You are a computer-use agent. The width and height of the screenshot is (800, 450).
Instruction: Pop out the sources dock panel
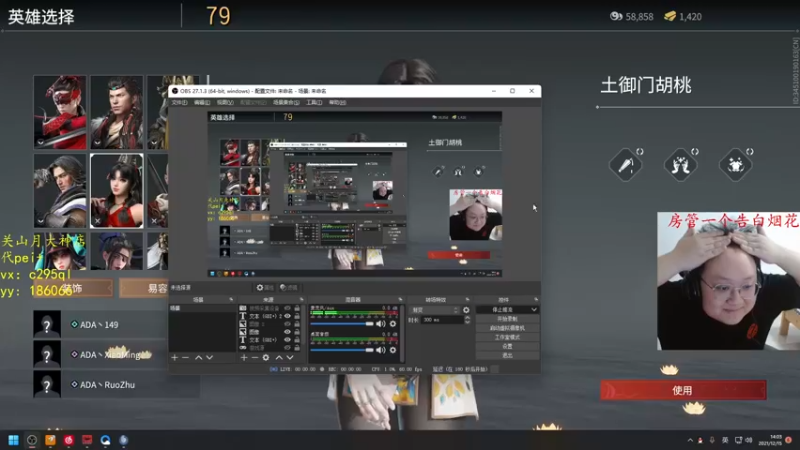301,299
